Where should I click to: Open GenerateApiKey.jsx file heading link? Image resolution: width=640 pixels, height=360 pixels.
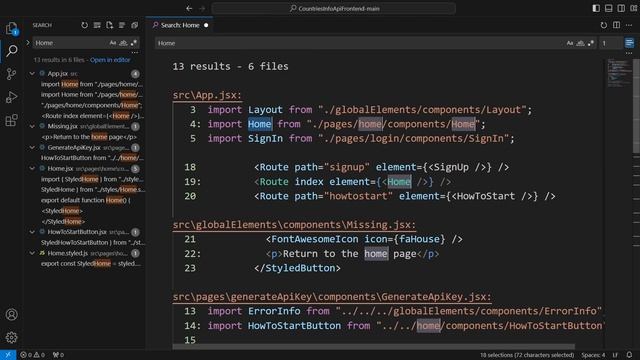332,297
